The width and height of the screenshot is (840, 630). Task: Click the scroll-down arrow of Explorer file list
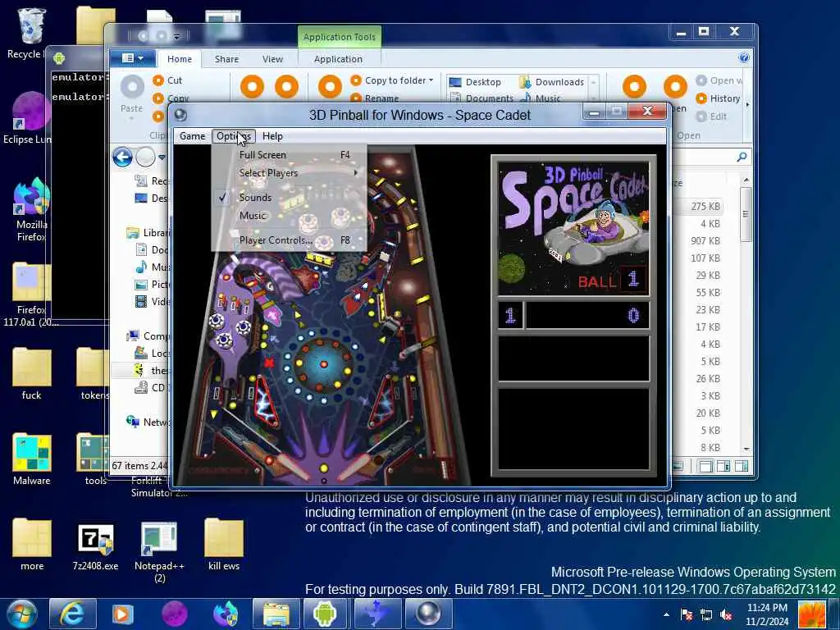pos(746,449)
